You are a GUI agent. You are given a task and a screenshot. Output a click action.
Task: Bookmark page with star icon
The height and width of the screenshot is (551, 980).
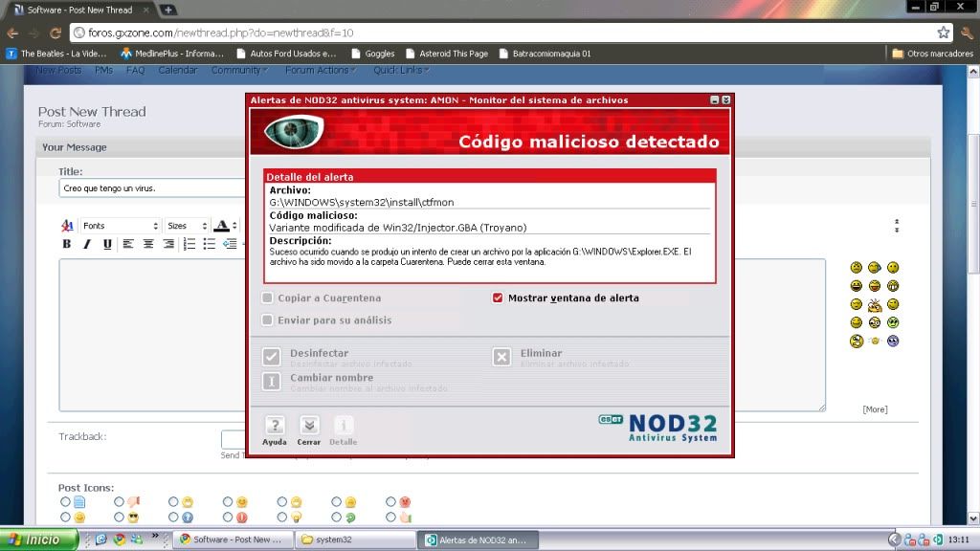coord(943,33)
